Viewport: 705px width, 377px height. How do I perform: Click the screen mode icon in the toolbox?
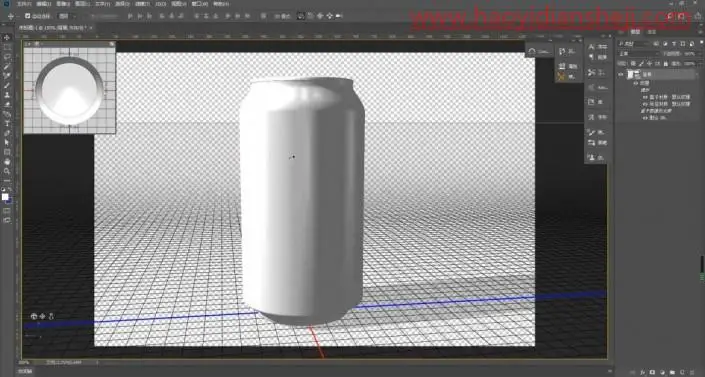point(7,220)
